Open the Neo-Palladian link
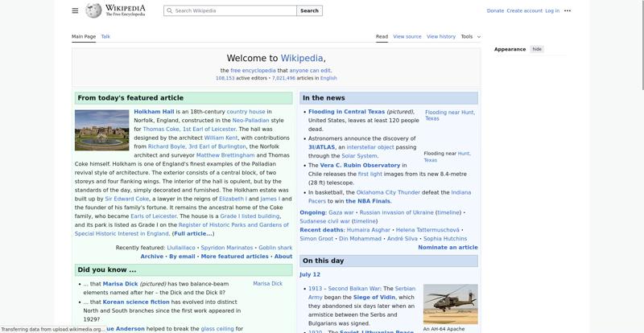The image size is (644, 333). (x=250, y=121)
